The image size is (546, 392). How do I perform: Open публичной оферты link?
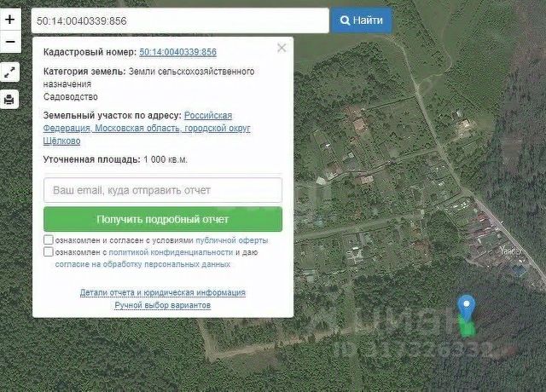(x=231, y=240)
